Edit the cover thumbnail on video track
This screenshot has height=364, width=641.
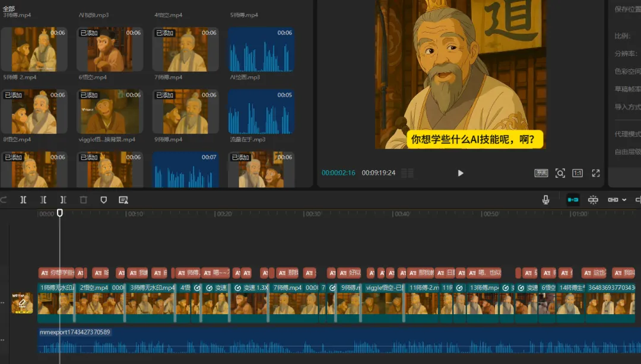[22, 303]
